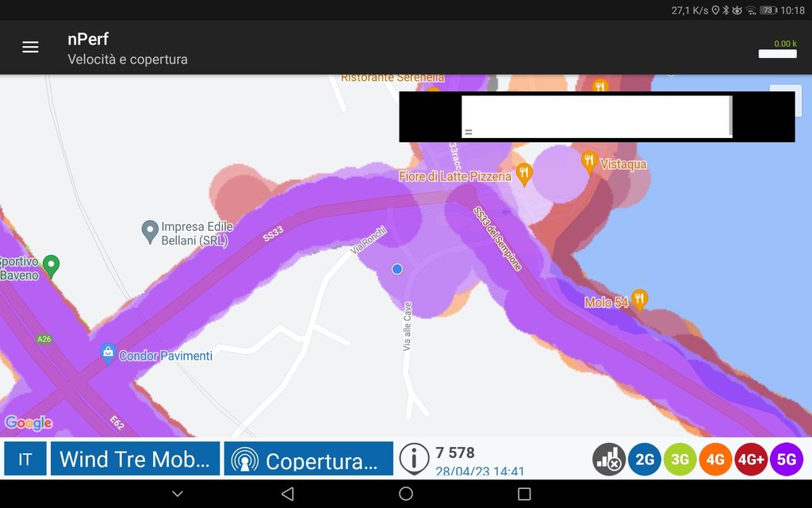Toggle the 5G coverage layer

tap(786, 460)
